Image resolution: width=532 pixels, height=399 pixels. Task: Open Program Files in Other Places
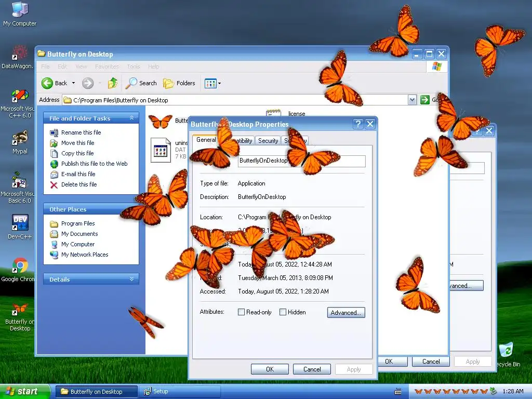tap(78, 223)
